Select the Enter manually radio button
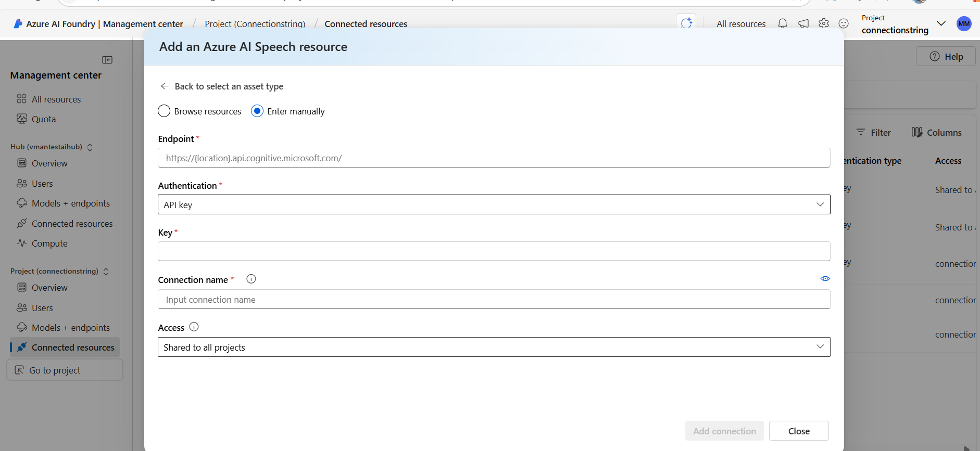The image size is (980, 451). [257, 111]
